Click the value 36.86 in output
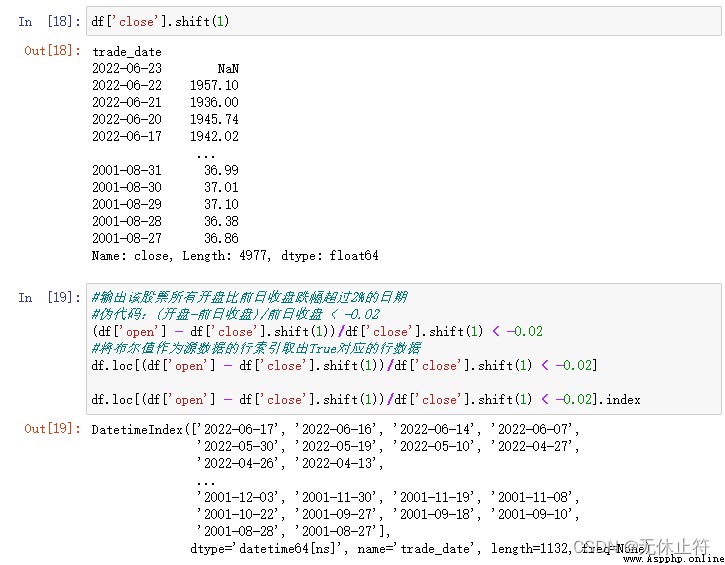Viewport: 725px width, 565px height. [221, 239]
